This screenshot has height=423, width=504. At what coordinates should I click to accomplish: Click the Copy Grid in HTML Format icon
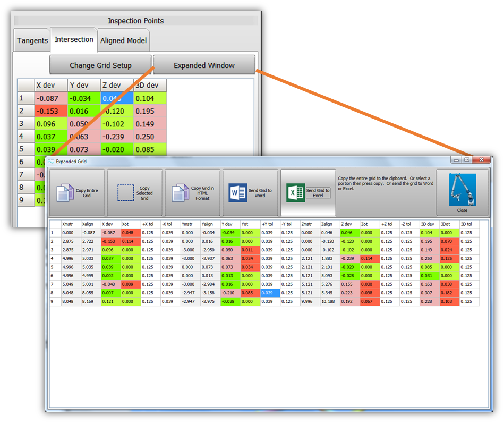click(x=181, y=192)
